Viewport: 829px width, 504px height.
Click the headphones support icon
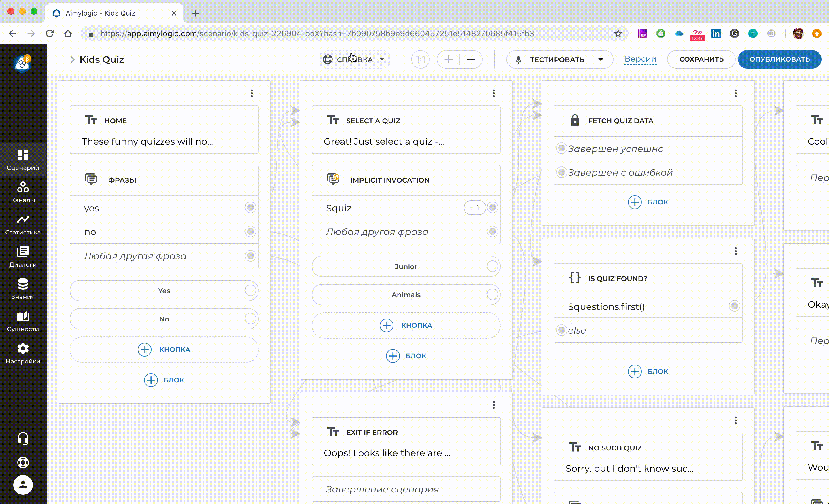[23, 438]
